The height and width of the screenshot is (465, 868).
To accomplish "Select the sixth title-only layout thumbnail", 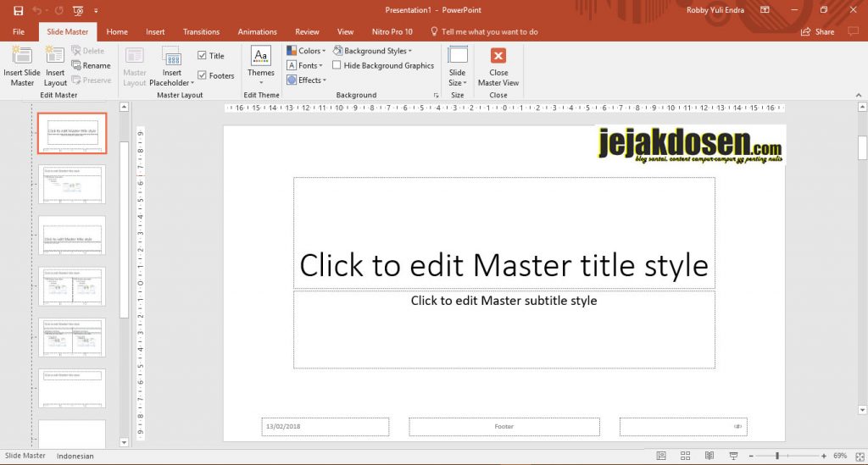I will (x=72, y=389).
